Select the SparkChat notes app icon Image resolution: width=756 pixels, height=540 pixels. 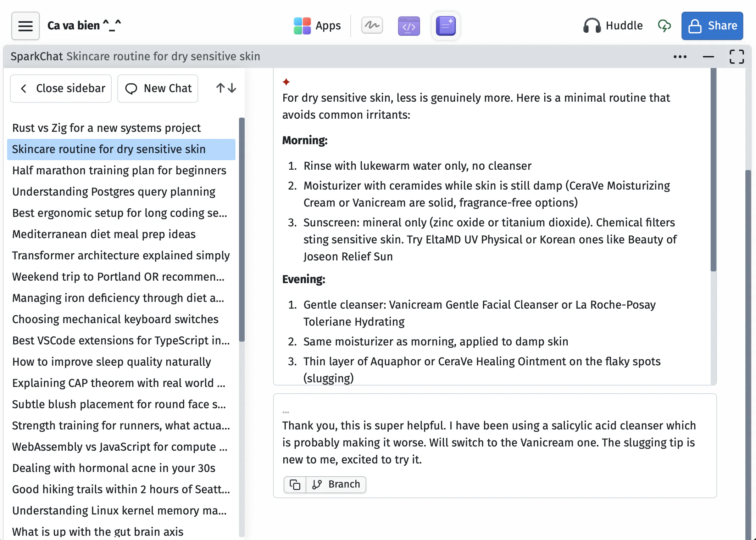pos(446,26)
